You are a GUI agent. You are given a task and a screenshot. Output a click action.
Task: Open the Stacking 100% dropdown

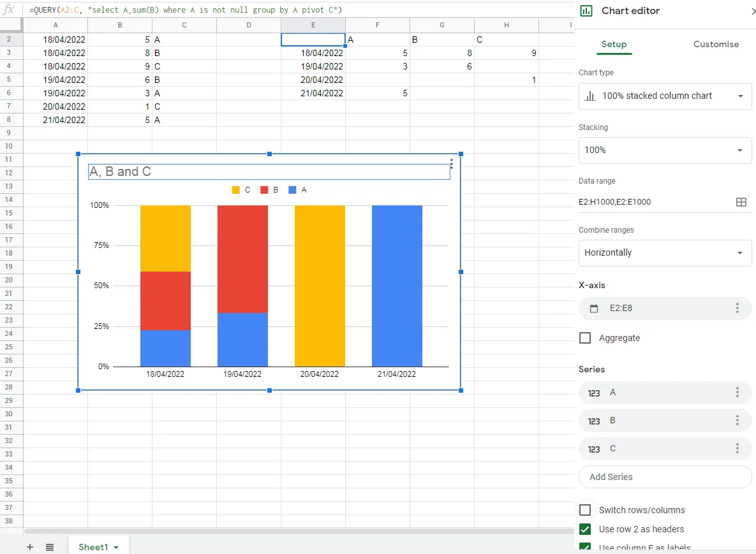pyautogui.click(x=665, y=150)
